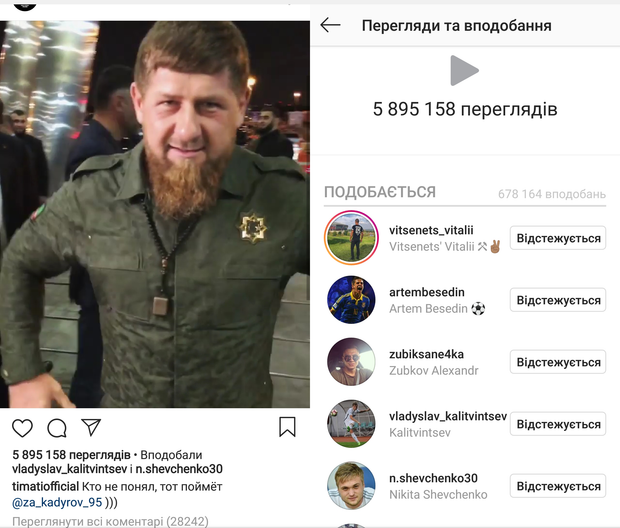Toggle following for artembesedin

558,300
